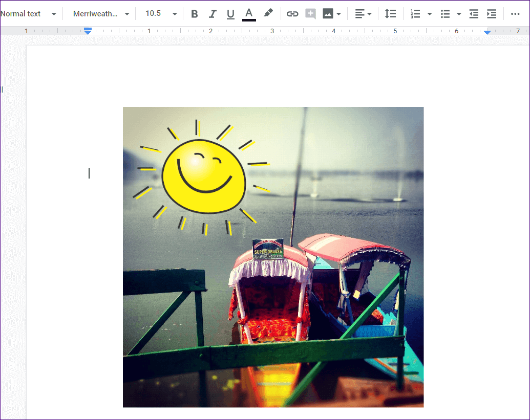
Task: Add a comment
Action: (310, 14)
